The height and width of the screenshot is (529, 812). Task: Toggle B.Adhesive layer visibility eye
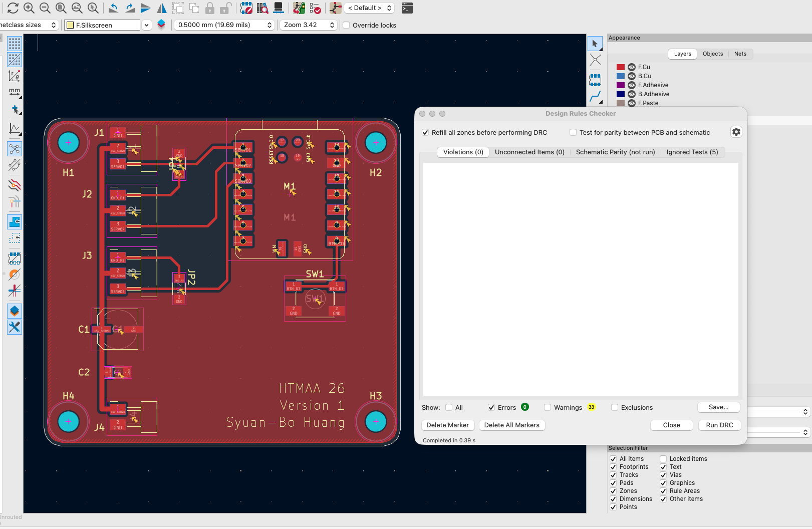point(632,94)
